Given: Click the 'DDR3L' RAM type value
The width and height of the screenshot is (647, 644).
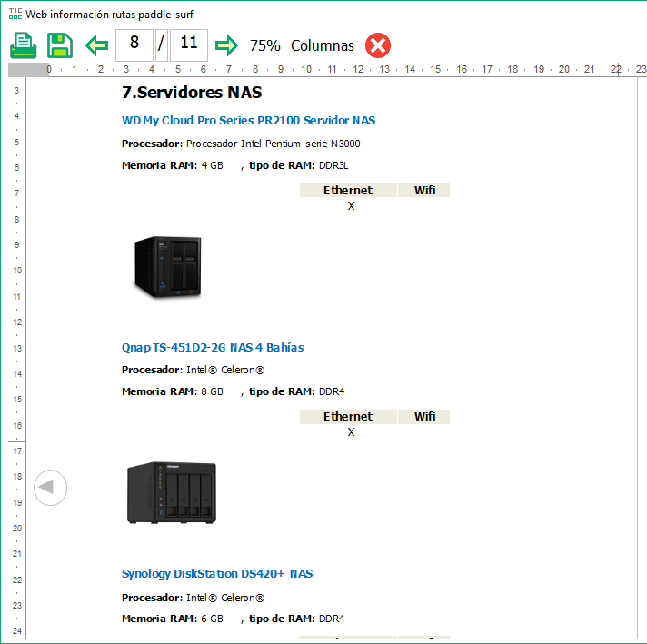Looking at the screenshot, I should 333,165.
